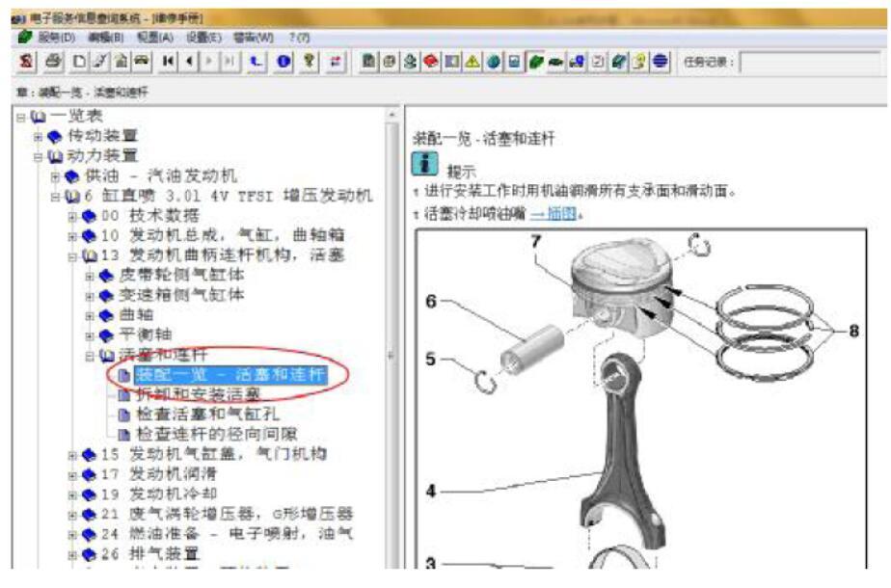This screenshot has height=588, width=891.
Task: Click the printer icon in the toolbar
Action: coord(54,62)
